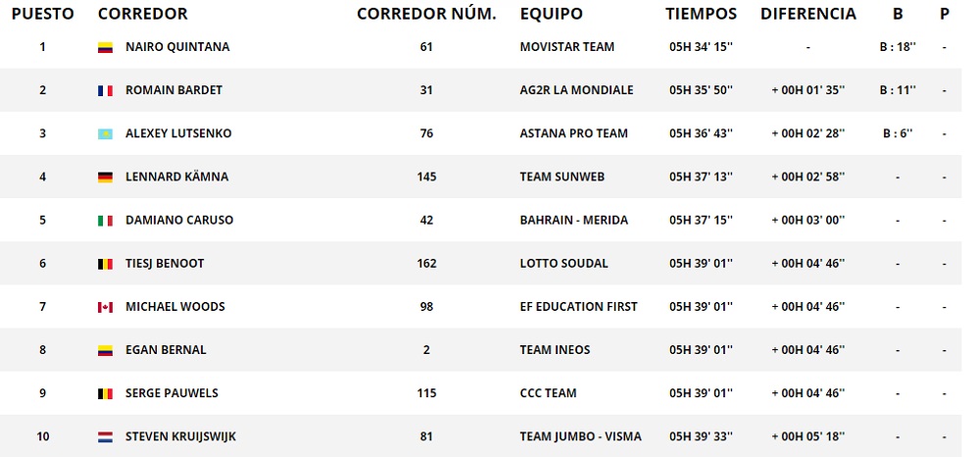The width and height of the screenshot is (980, 457).
Task: Select the MOVISTAR TEAM team name
Action: (566, 47)
